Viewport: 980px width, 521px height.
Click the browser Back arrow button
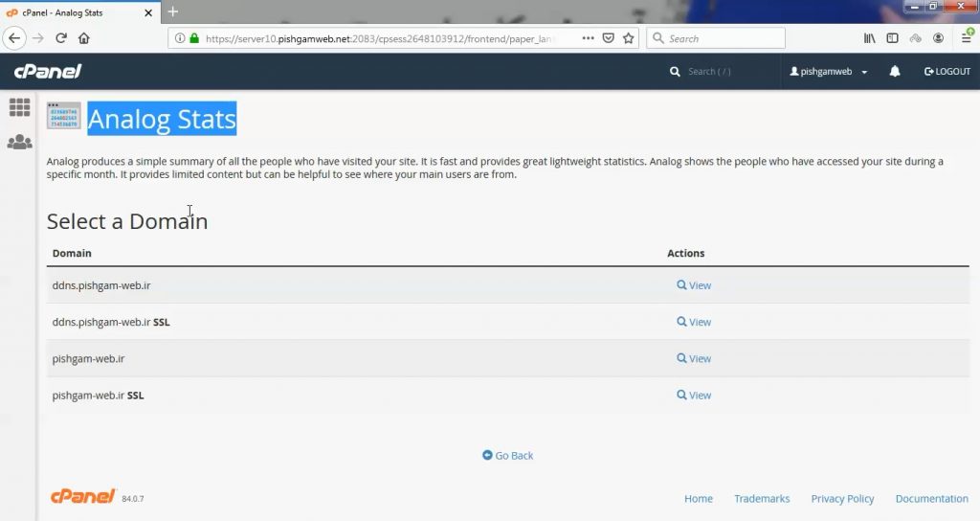[14, 38]
